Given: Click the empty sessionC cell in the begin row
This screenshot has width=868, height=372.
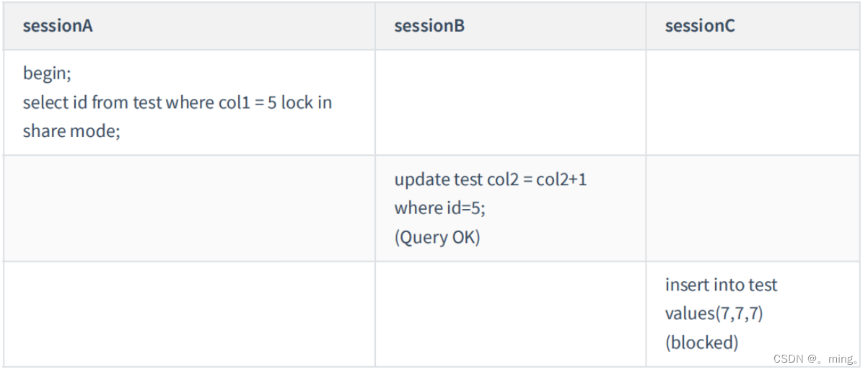Looking at the screenshot, I should [753, 102].
